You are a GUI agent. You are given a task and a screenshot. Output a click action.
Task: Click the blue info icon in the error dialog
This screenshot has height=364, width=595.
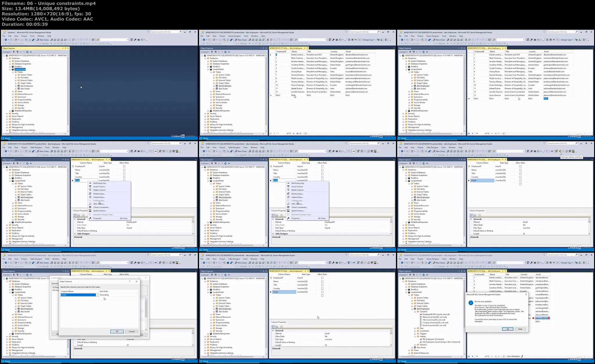(470, 303)
